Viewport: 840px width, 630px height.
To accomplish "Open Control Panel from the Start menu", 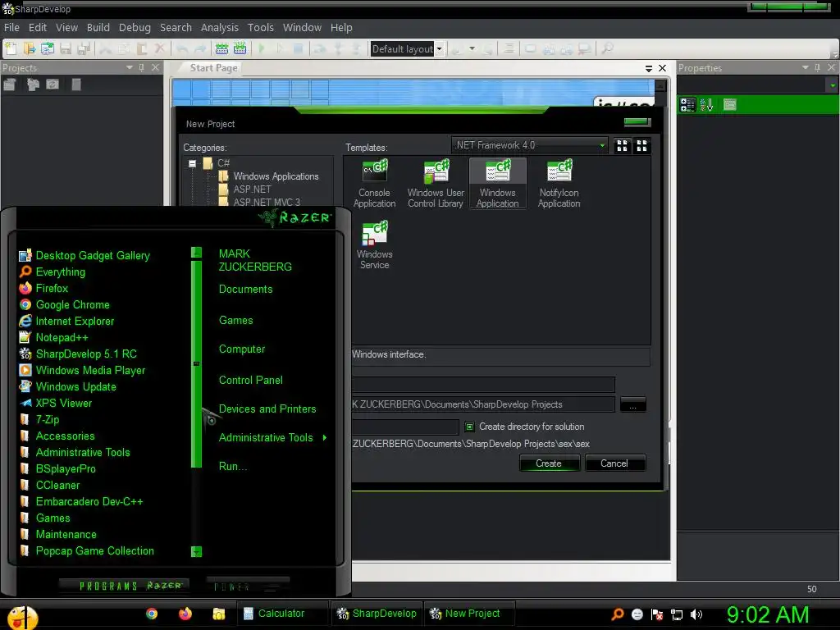I will click(251, 381).
